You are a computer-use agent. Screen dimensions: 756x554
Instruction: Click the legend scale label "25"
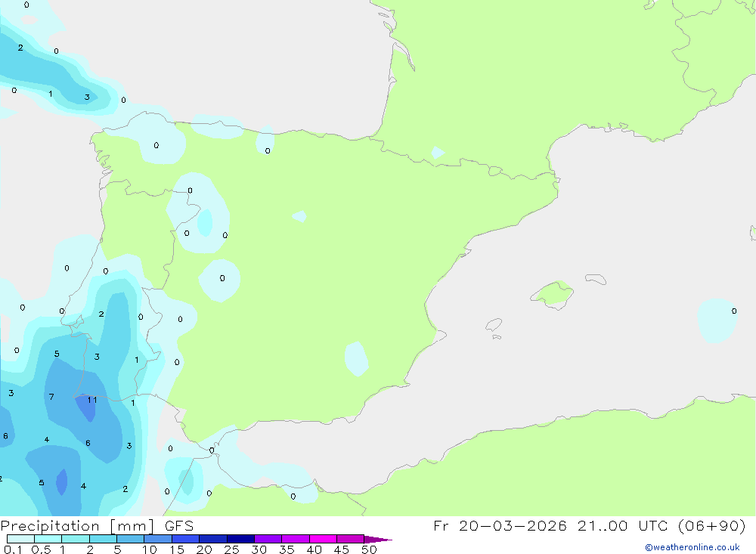point(231,549)
